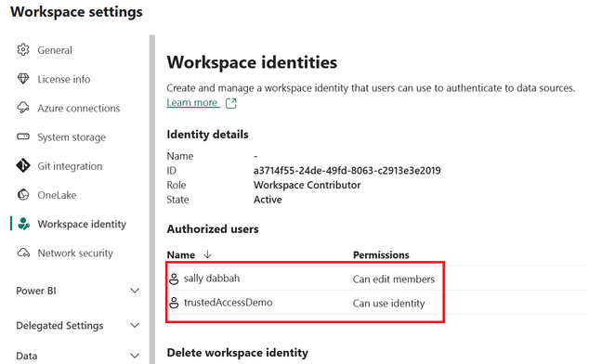Screen dimensions: 602x364
Task: Expand the Data section chevron
Action: 135,356
